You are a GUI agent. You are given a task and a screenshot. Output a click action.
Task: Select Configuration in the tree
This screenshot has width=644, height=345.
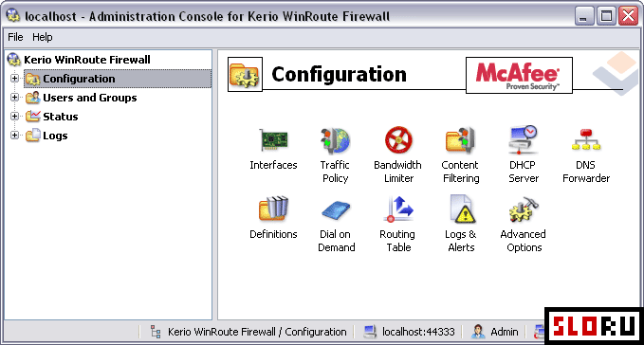pyautogui.click(x=118, y=79)
